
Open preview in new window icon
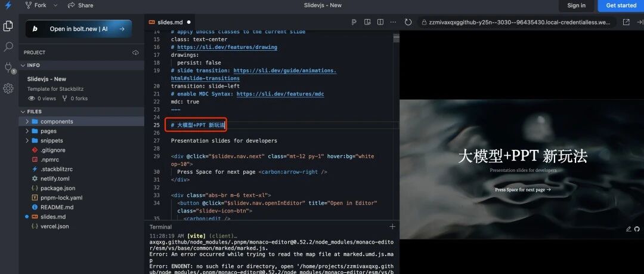[626, 22]
